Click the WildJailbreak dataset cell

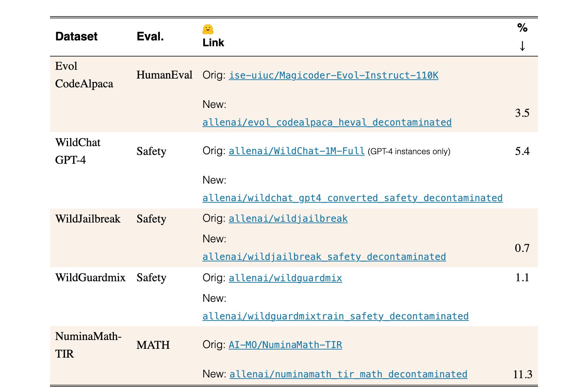(88, 219)
